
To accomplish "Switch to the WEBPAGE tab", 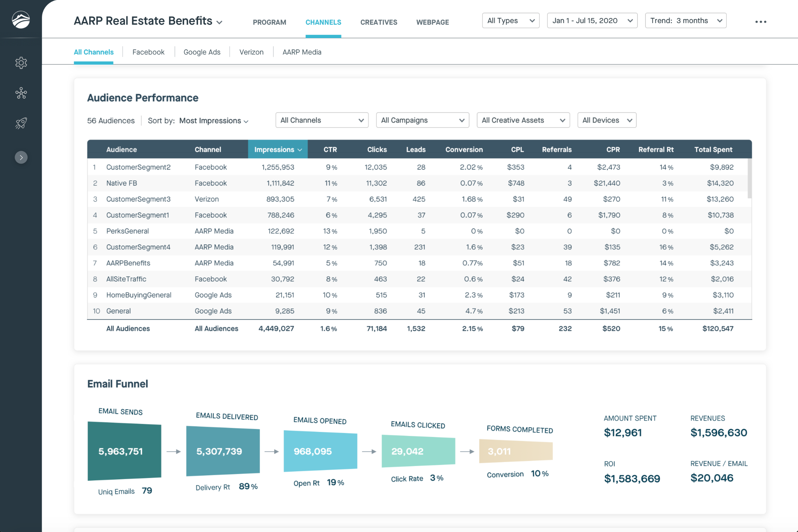I will [x=432, y=22].
